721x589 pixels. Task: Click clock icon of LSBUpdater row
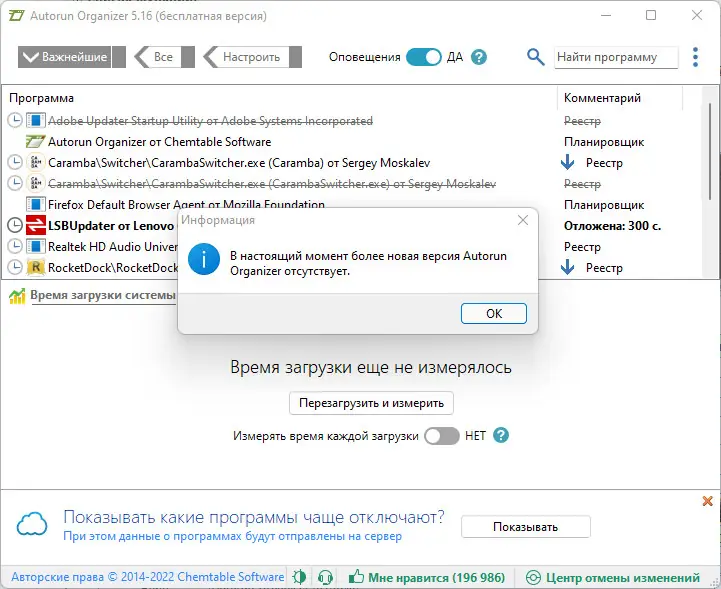(15, 225)
